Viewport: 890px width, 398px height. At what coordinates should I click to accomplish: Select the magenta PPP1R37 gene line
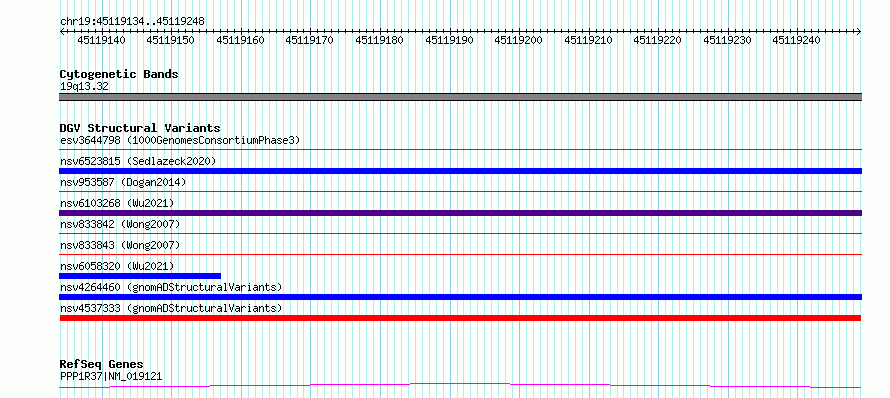tap(460, 386)
